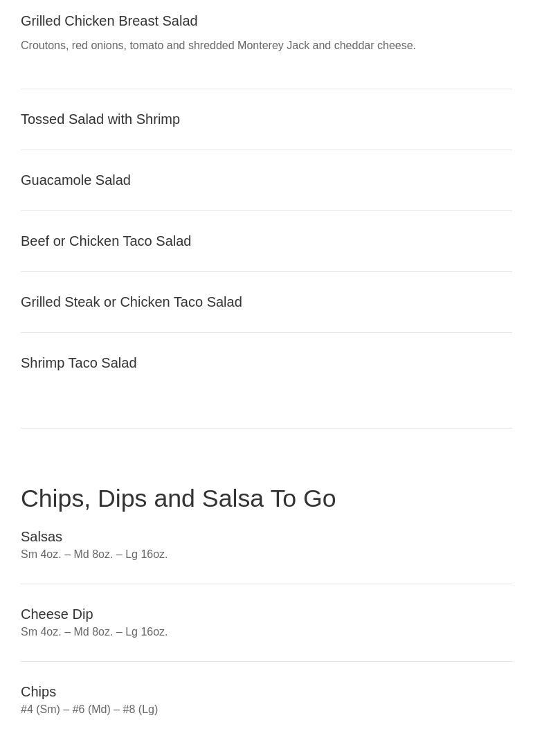Click the word "Beef" in taco salad title
This screenshot has width=533, height=756.
click(x=35, y=242)
